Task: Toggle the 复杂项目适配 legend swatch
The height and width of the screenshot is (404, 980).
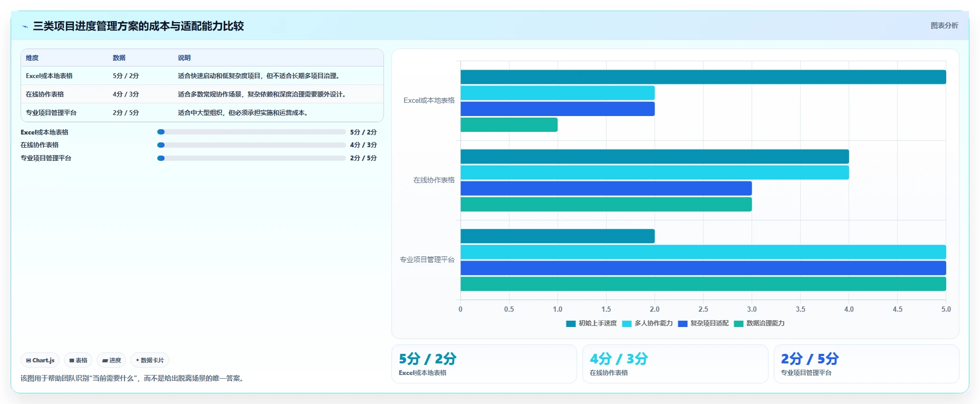Action: coord(683,323)
